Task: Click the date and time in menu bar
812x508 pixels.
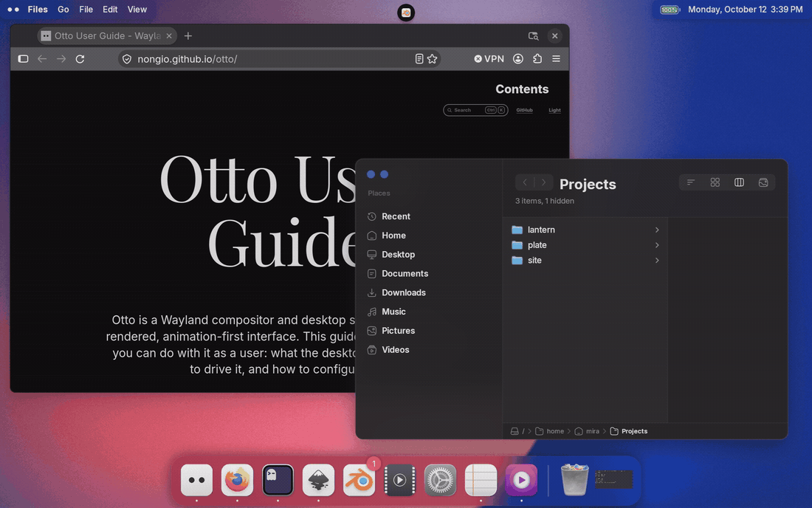Action: [746, 10]
